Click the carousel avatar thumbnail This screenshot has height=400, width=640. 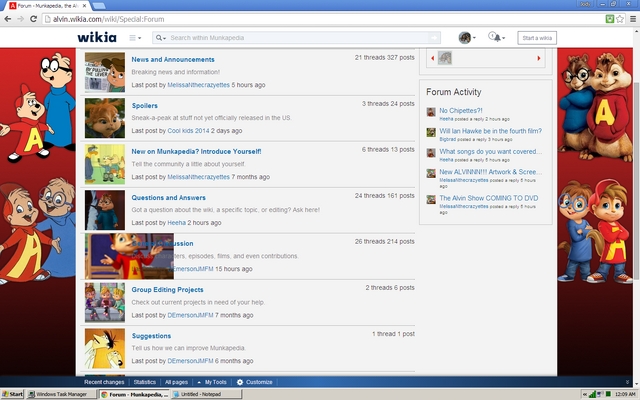(445, 58)
